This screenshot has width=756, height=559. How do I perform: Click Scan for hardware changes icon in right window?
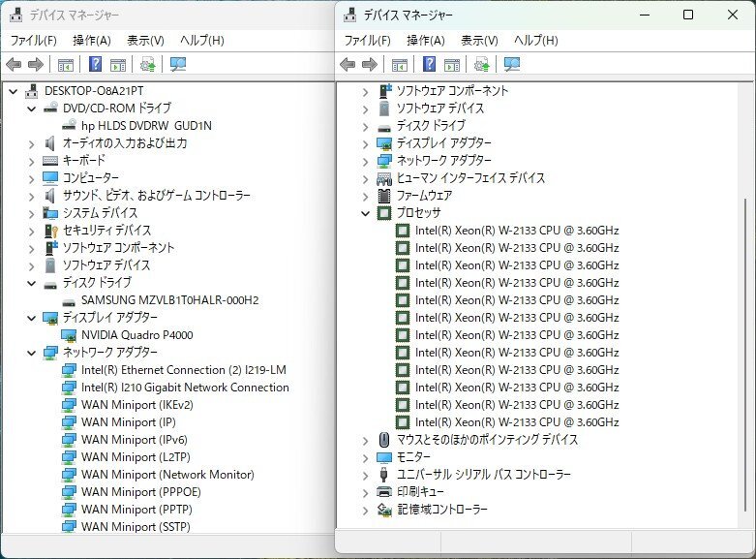point(511,64)
